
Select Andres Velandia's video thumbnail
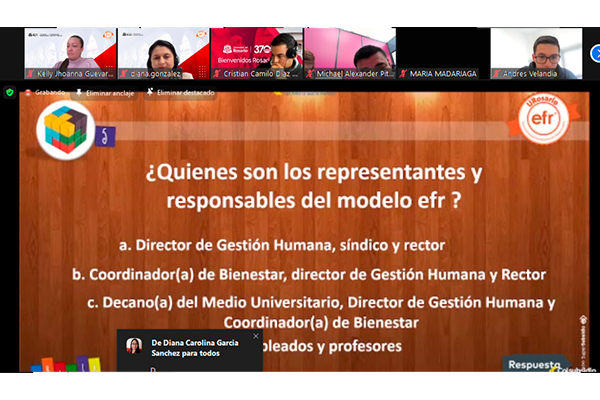click(x=535, y=53)
